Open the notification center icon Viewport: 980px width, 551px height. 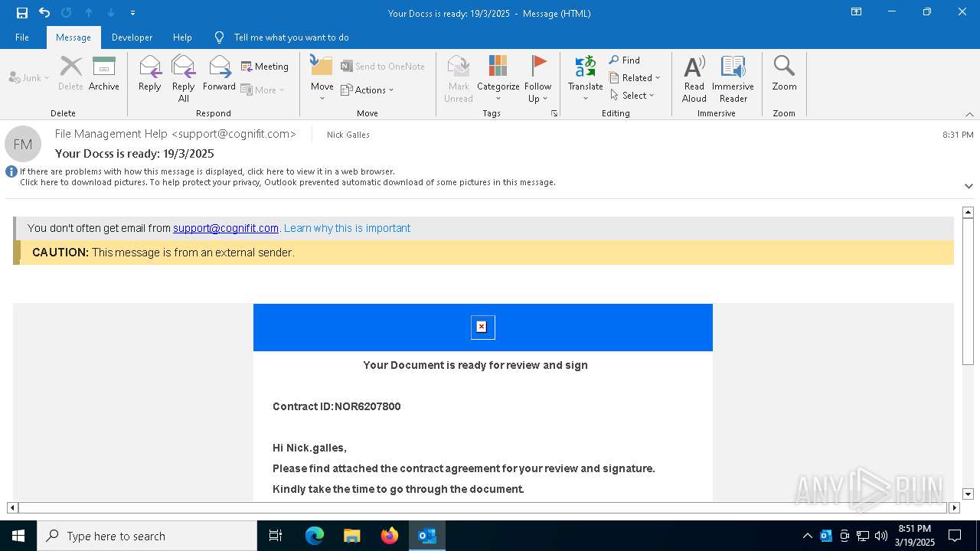[955, 536]
